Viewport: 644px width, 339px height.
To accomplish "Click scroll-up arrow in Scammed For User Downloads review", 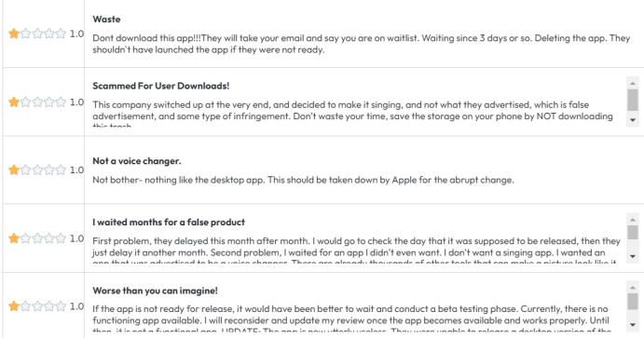I will tap(633, 83).
